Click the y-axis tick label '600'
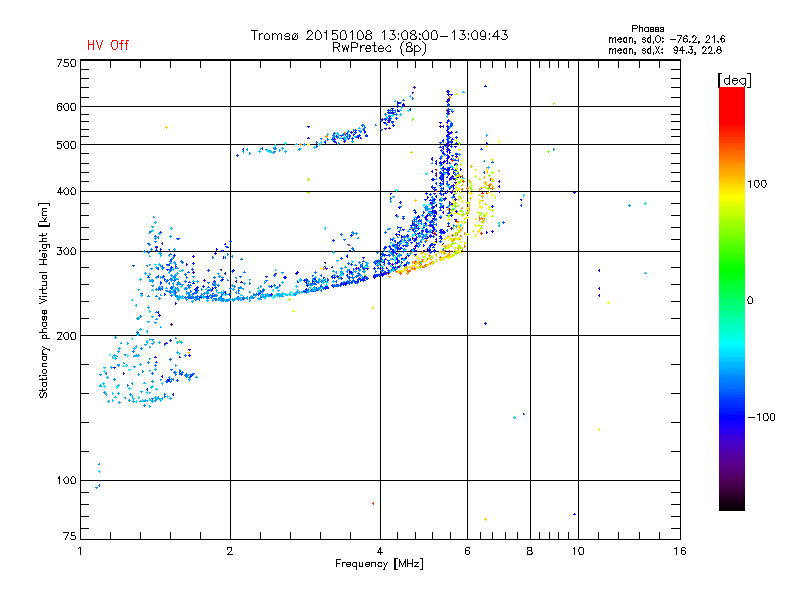Image resolution: width=800 pixels, height=600 pixels. coord(66,107)
